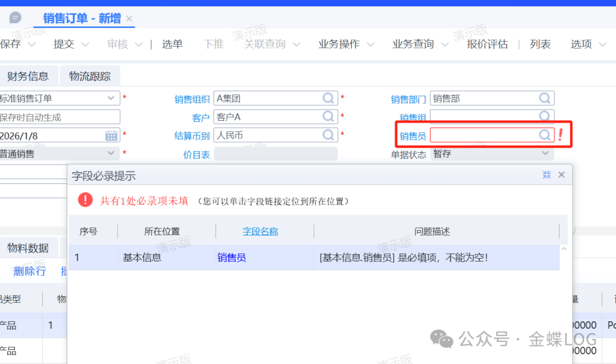The height and width of the screenshot is (364, 616).
Task: Sort by the 字段名称 column header
Action: pyautogui.click(x=260, y=231)
